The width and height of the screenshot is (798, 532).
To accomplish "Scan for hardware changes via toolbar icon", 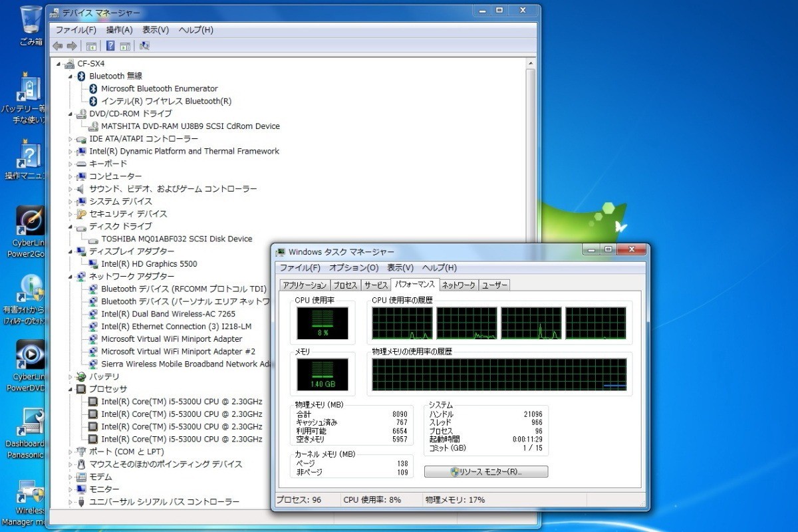I will pos(144,46).
